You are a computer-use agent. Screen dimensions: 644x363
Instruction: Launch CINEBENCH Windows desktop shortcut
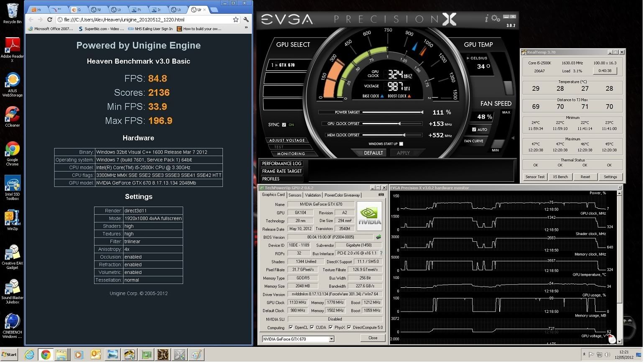pos(12,326)
